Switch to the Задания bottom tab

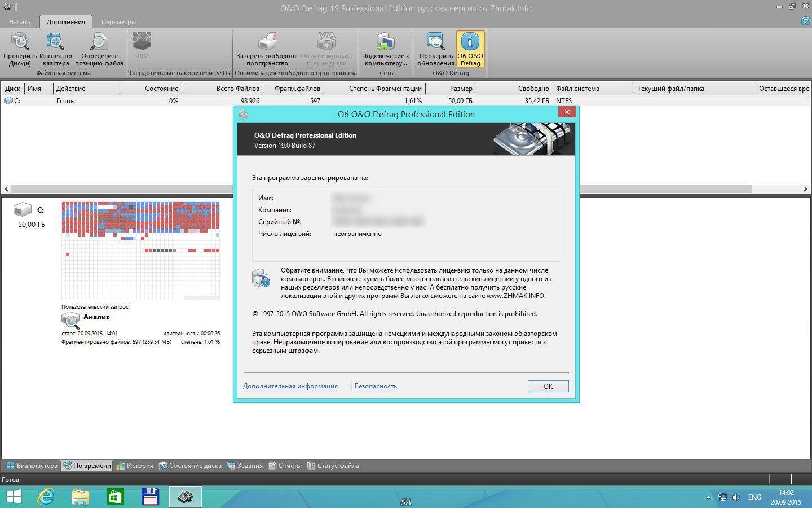[x=245, y=466]
